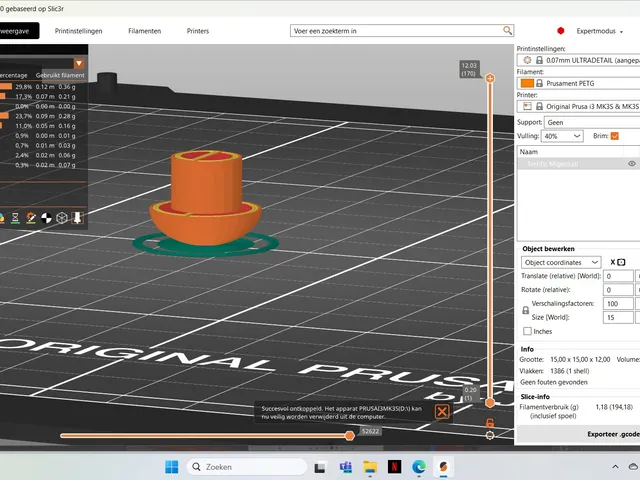Click the Windows taskbar Zoeken search box
Image resolution: width=640 pixels, height=480 pixels.
coord(247,467)
